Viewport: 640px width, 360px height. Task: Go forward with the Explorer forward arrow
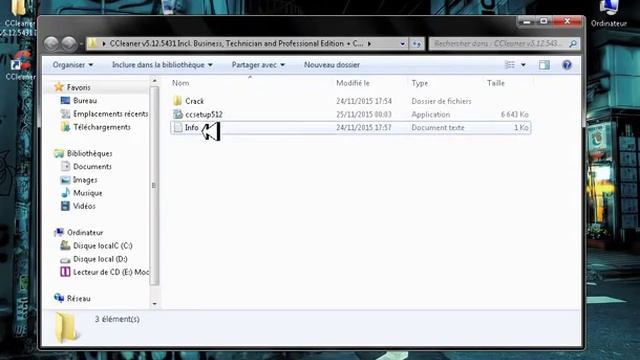pyautogui.click(x=69, y=44)
